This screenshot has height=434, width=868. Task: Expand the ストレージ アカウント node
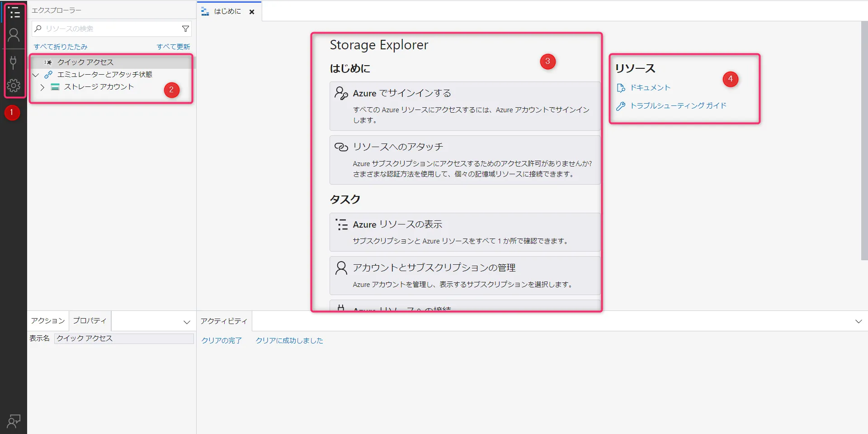coord(42,87)
